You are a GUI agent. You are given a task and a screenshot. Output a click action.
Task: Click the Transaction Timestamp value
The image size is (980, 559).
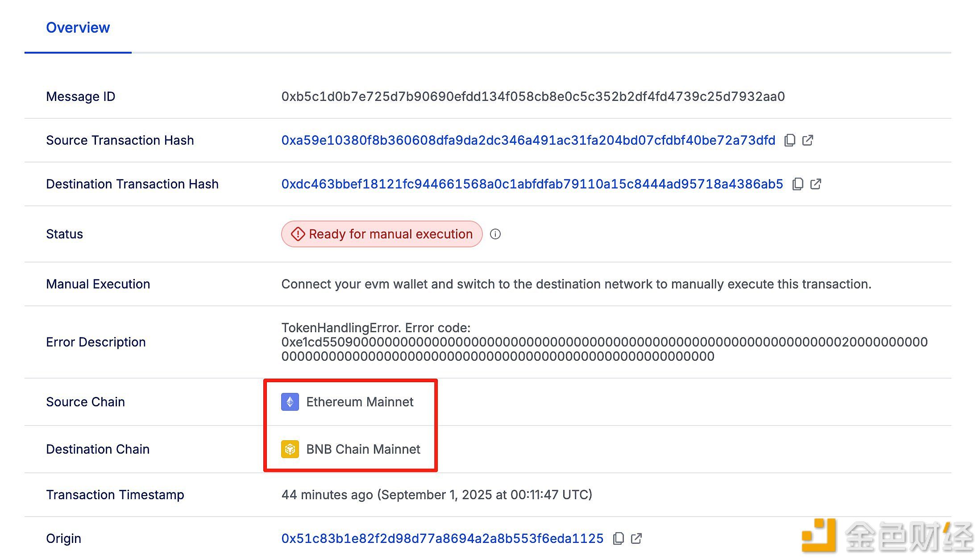(437, 495)
